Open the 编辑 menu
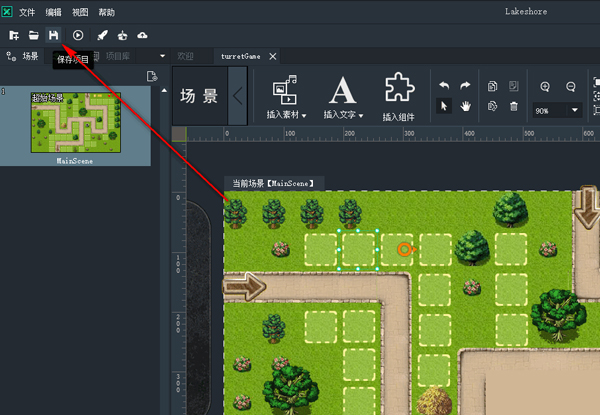Viewport: 600px width, 415px height. (53, 12)
